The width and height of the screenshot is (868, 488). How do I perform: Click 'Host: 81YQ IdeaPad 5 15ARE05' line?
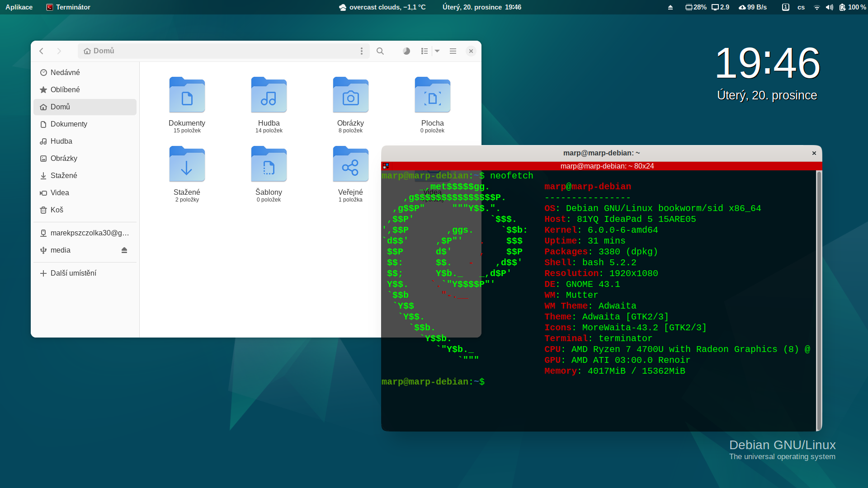[x=620, y=219]
